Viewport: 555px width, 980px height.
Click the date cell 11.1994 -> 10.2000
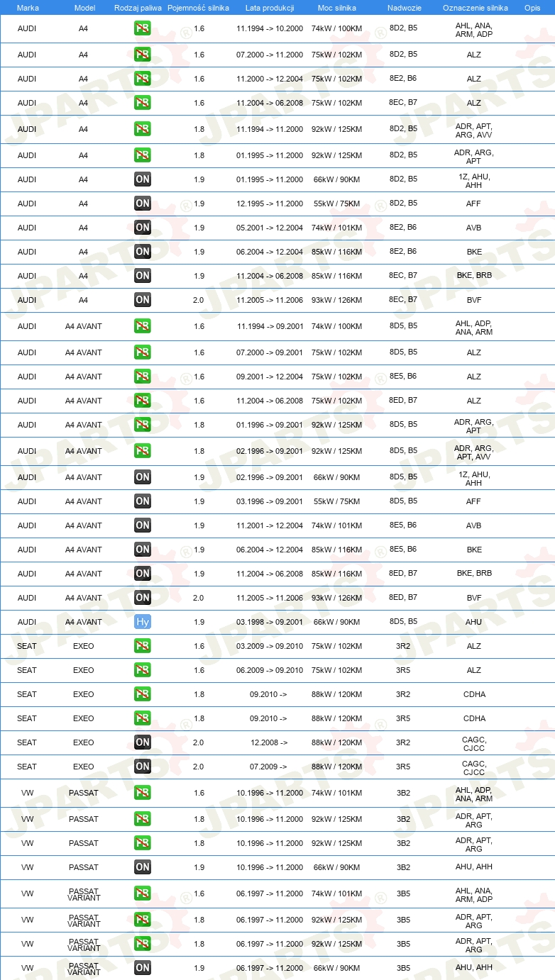(270, 29)
